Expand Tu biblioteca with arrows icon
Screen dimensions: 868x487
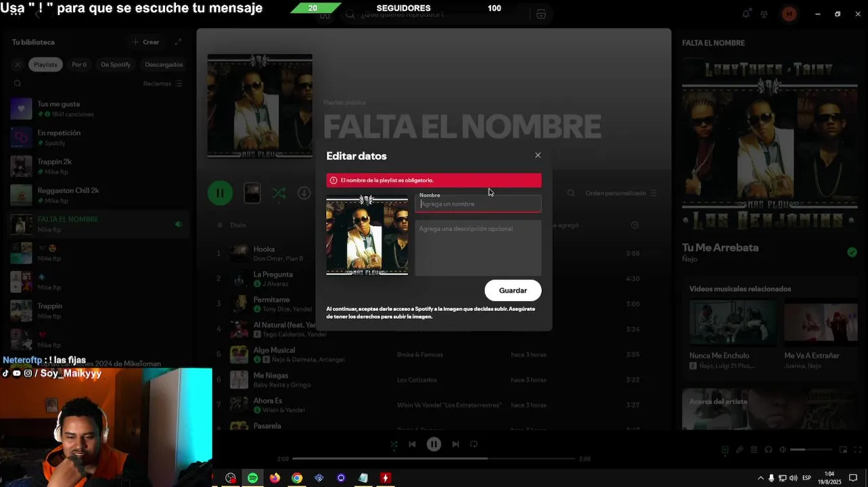(178, 42)
